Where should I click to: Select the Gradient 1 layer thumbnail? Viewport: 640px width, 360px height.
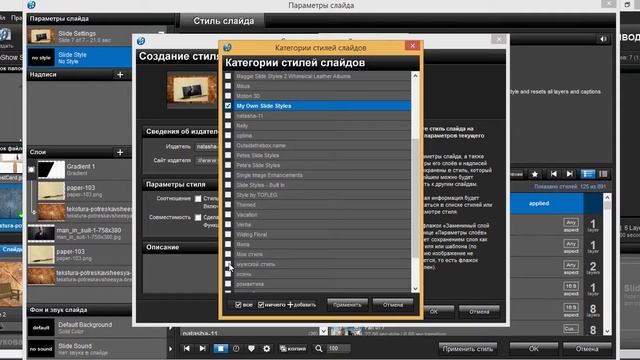coord(51,169)
